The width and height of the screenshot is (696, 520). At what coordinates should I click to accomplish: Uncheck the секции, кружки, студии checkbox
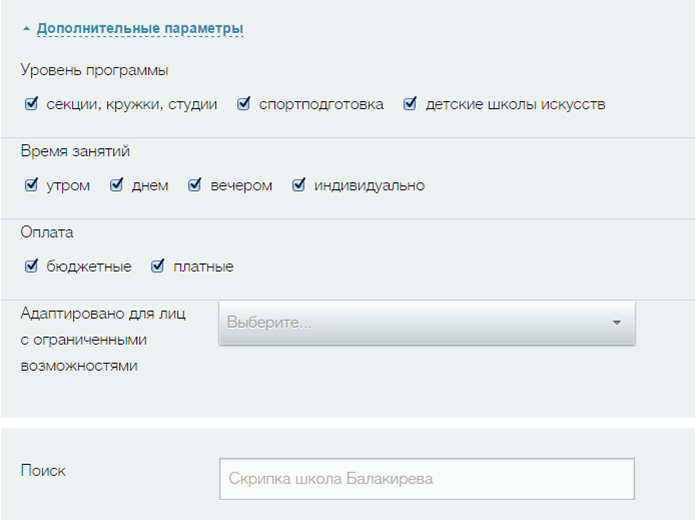31,104
